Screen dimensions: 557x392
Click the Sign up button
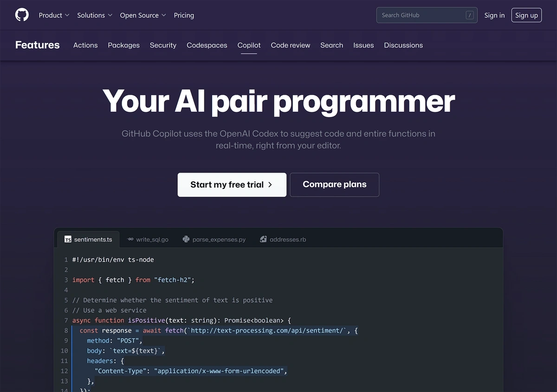[x=526, y=15]
